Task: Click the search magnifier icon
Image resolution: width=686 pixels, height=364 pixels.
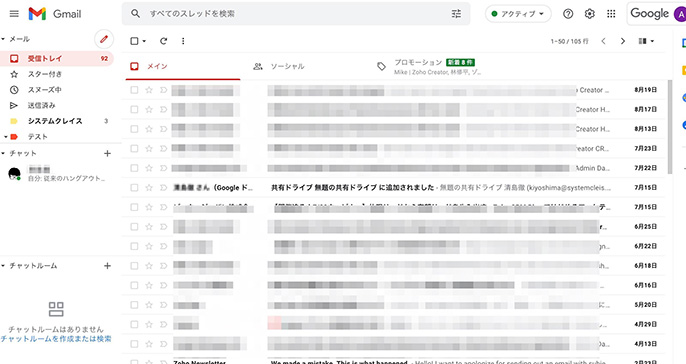Action: [x=136, y=14]
